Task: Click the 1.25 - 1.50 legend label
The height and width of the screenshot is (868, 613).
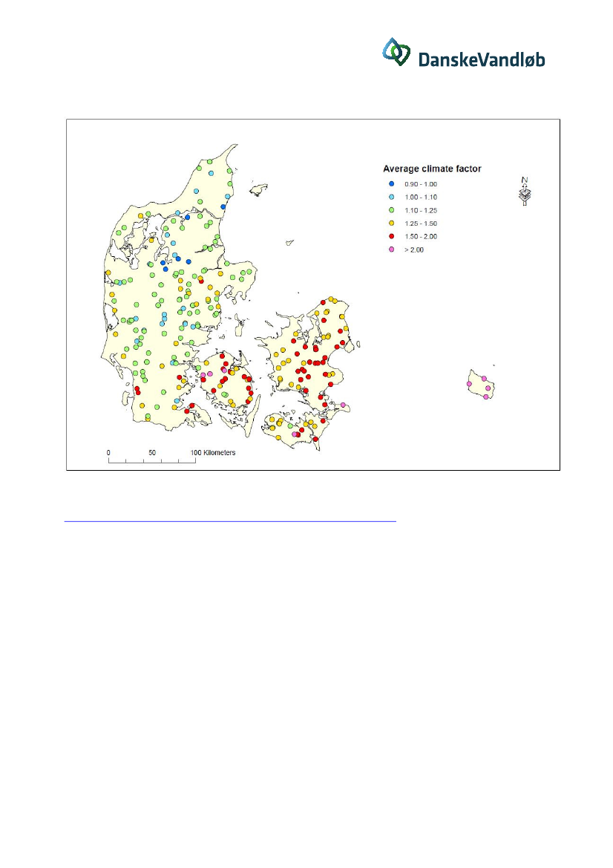Action: pos(421,223)
